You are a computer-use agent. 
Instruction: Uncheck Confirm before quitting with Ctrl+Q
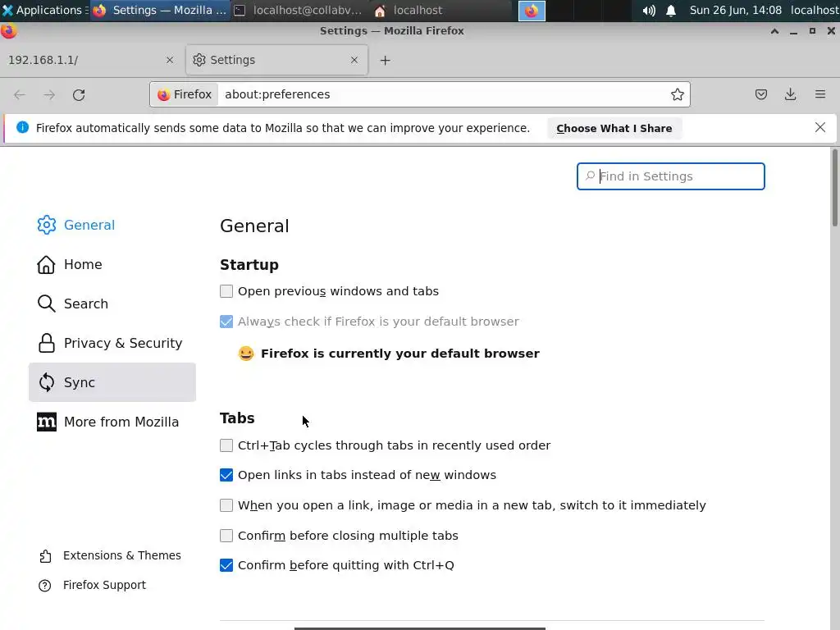(x=226, y=565)
